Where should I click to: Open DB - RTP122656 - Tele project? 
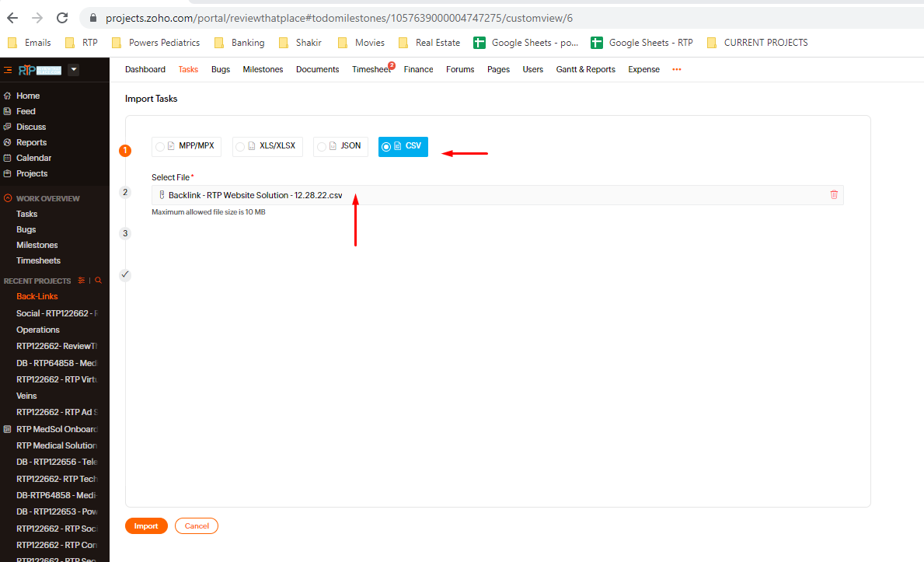pyautogui.click(x=57, y=462)
